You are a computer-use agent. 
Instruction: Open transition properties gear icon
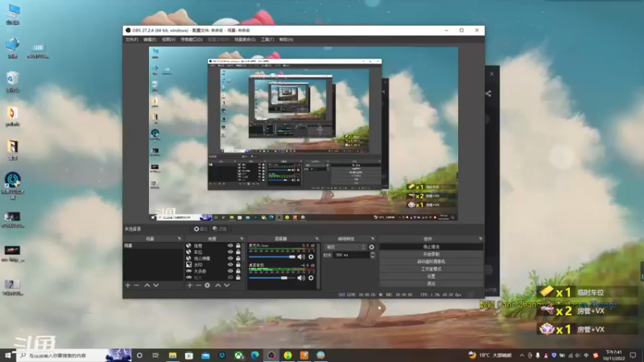372,247
